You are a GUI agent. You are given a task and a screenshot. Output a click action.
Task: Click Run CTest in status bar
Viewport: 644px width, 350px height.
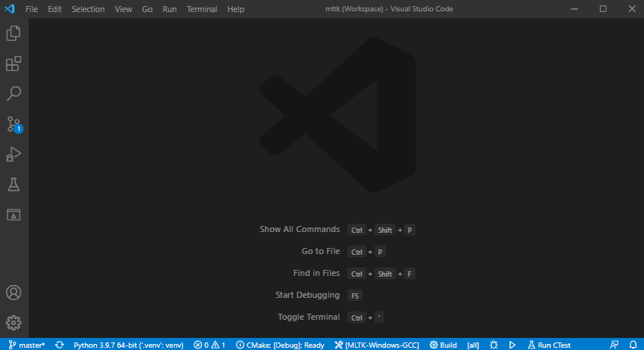click(x=549, y=345)
